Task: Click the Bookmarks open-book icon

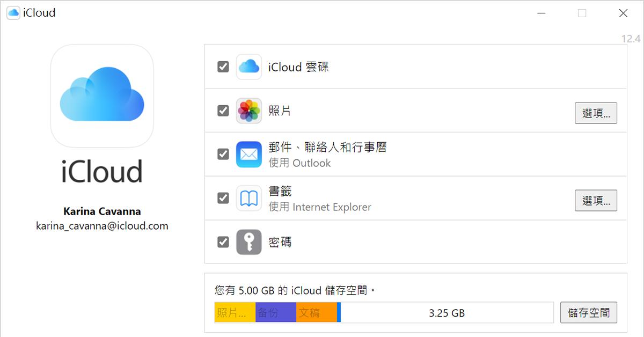Action: (249, 199)
